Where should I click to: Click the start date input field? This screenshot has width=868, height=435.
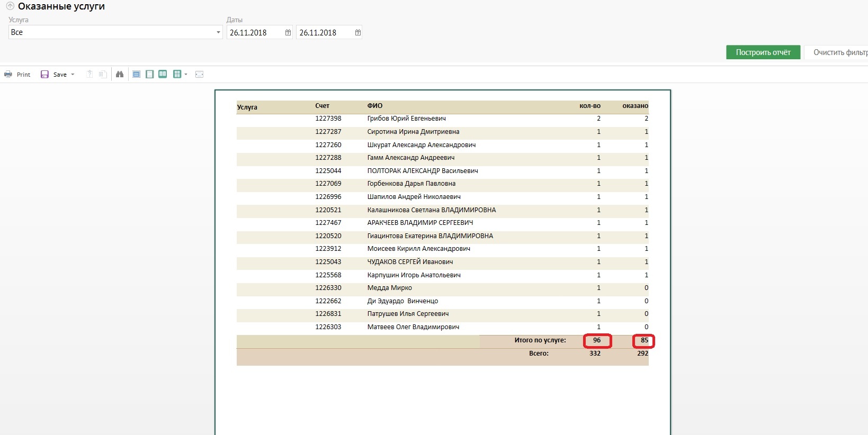tap(255, 32)
